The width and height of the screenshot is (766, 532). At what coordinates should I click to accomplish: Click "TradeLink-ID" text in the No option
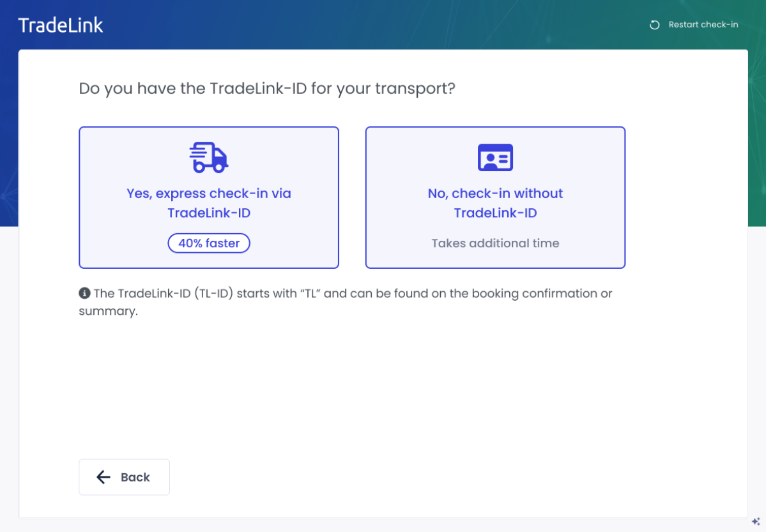click(495, 213)
